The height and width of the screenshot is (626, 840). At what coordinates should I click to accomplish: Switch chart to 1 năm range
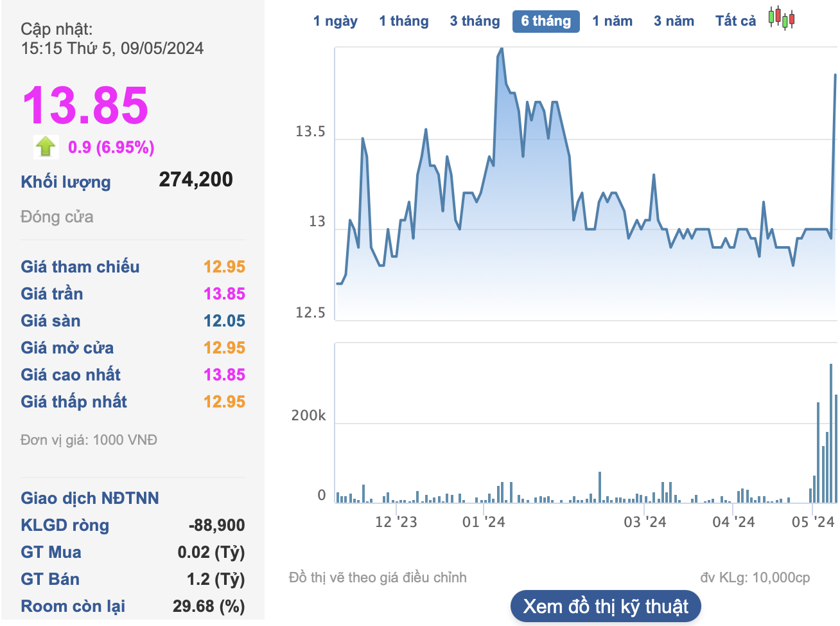coord(612,21)
